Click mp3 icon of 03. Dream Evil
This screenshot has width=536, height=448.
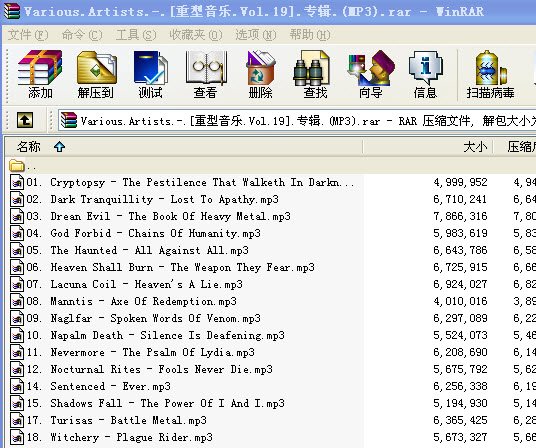(17, 216)
